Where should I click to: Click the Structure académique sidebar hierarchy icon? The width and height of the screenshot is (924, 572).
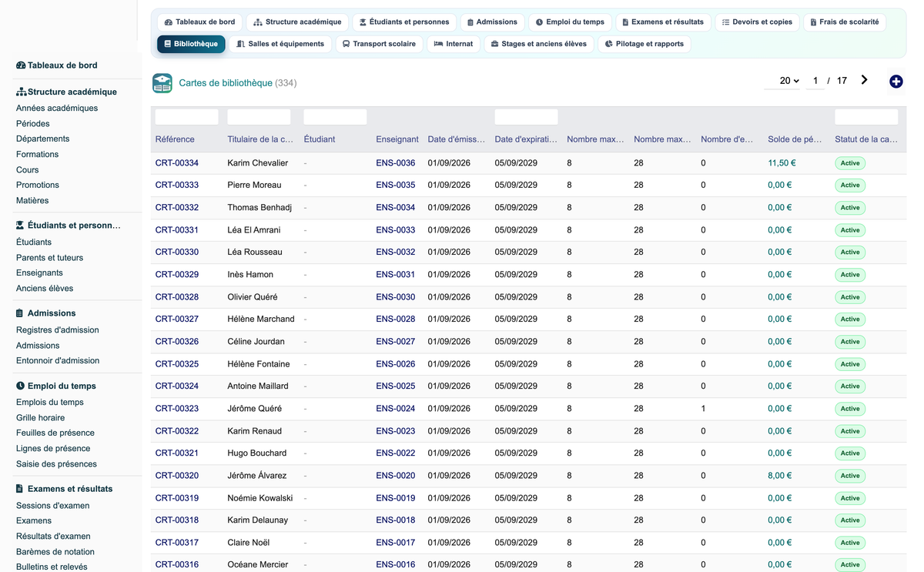point(21,92)
